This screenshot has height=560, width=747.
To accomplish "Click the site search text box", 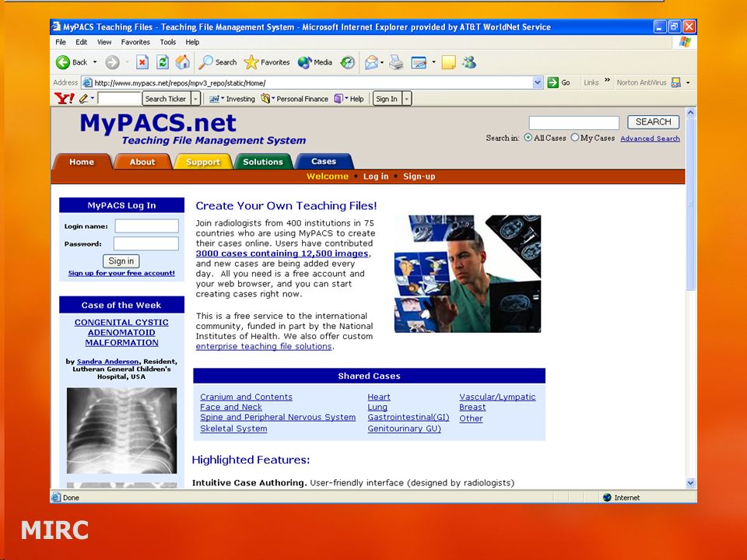I will (574, 123).
